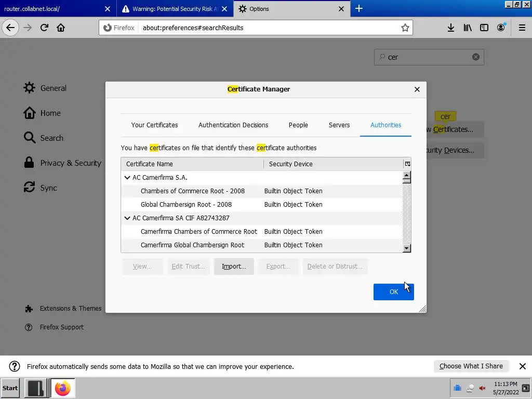
Task: Collapse AC Camerfirma SA CIF A82743287 group
Action: click(x=127, y=218)
